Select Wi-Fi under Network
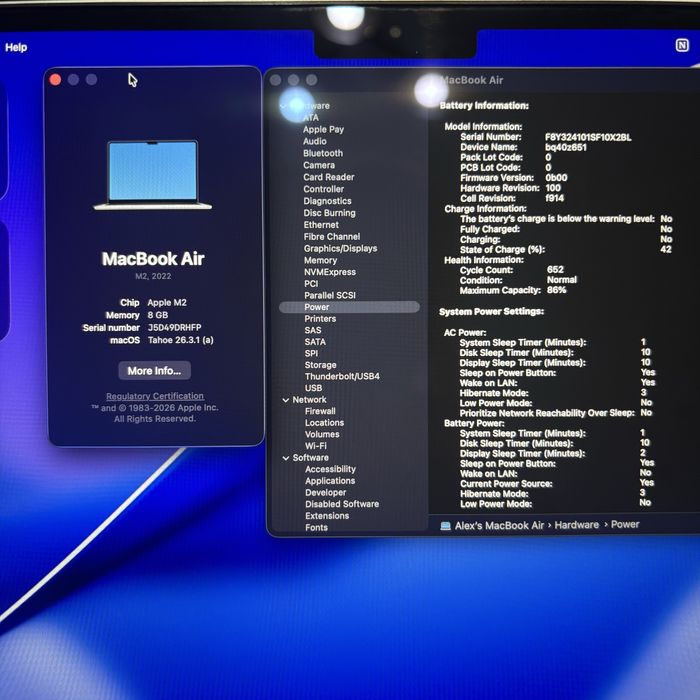 [x=316, y=446]
